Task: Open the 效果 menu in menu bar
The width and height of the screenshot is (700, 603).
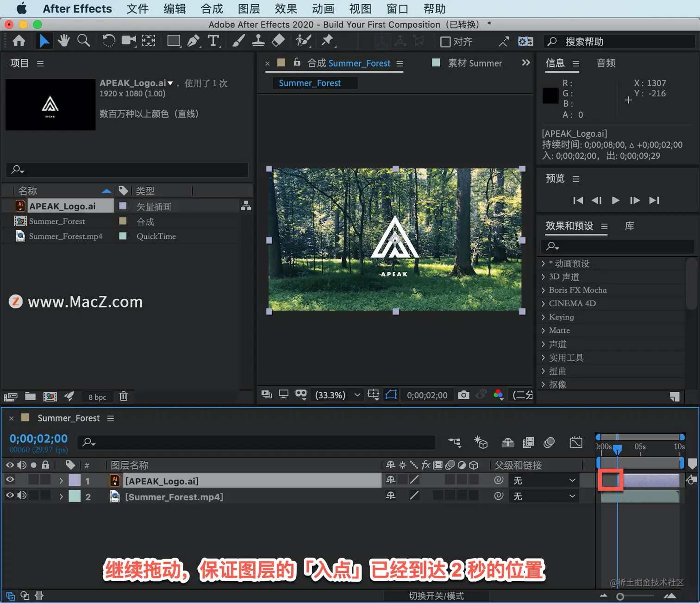Action: click(x=286, y=9)
